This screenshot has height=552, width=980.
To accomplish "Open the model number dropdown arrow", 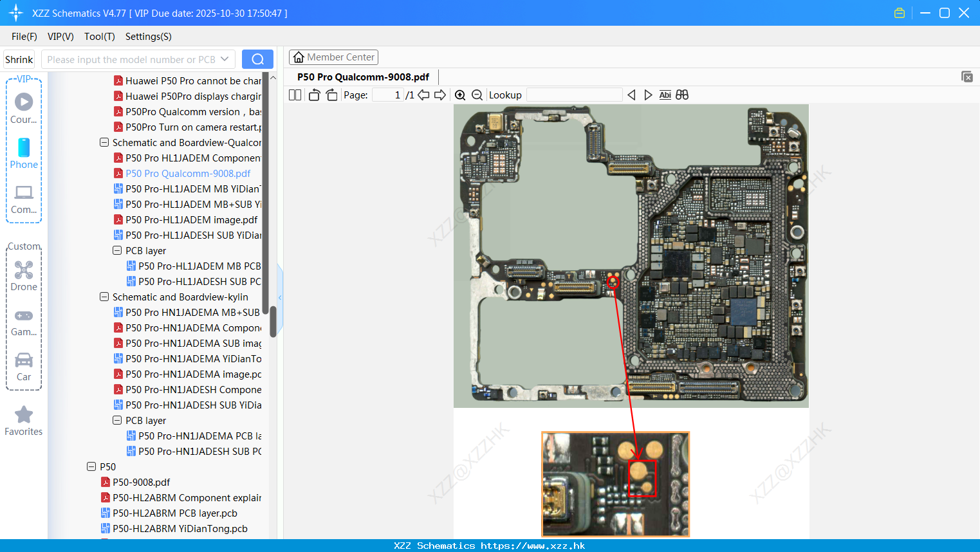I will (x=225, y=59).
